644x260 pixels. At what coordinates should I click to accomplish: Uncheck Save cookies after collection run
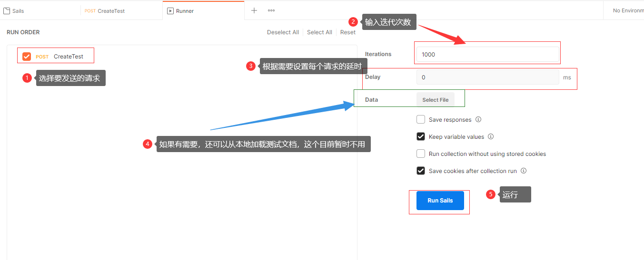421,171
